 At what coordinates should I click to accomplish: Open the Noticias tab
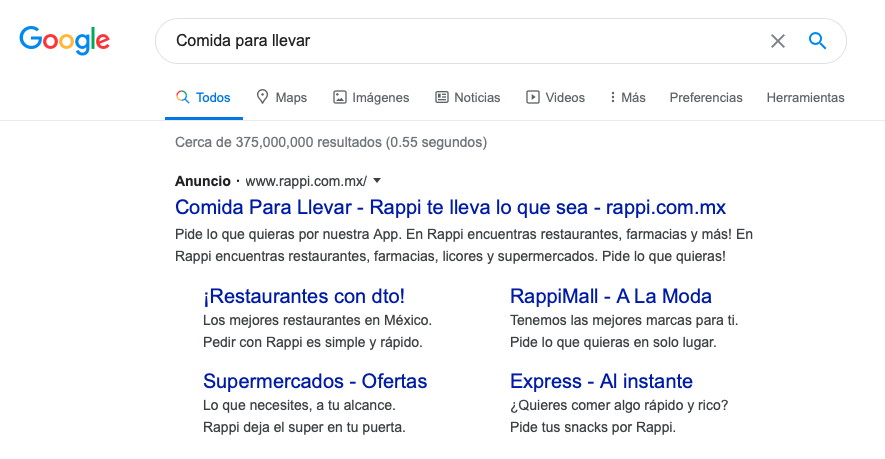467,97
